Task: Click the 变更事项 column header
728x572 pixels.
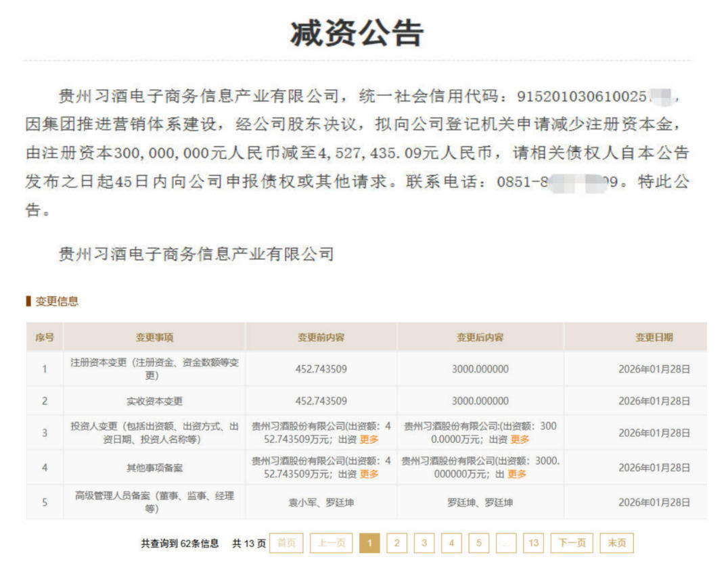Action: click(154, 337)
